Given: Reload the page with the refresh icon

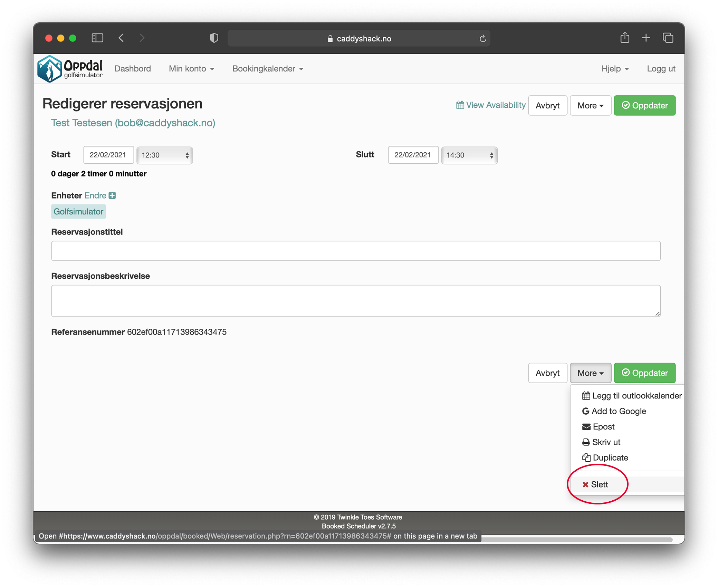Looking at the screenshot, I should pos(482,38).
